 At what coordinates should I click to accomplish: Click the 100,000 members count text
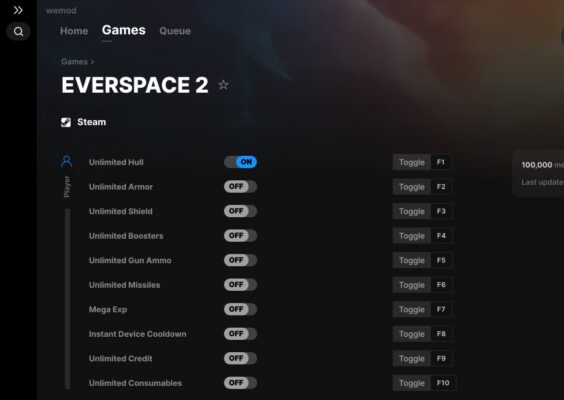[x=542, y=165]
